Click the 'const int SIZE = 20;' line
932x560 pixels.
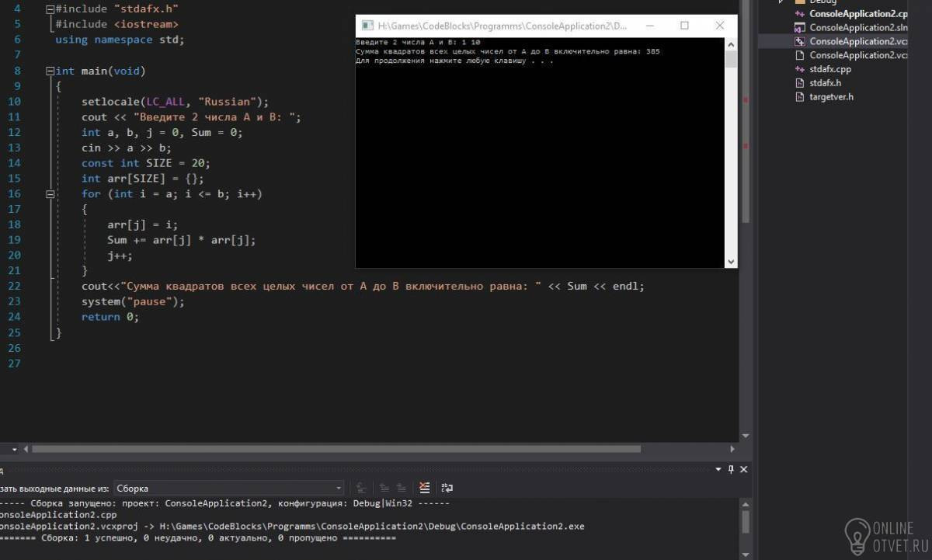click(146, 163)
